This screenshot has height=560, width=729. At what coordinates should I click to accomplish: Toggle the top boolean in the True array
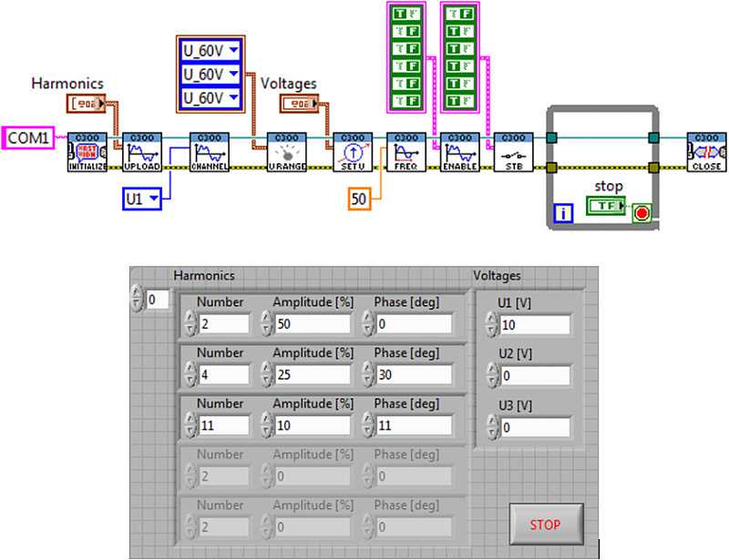point(403,15)
